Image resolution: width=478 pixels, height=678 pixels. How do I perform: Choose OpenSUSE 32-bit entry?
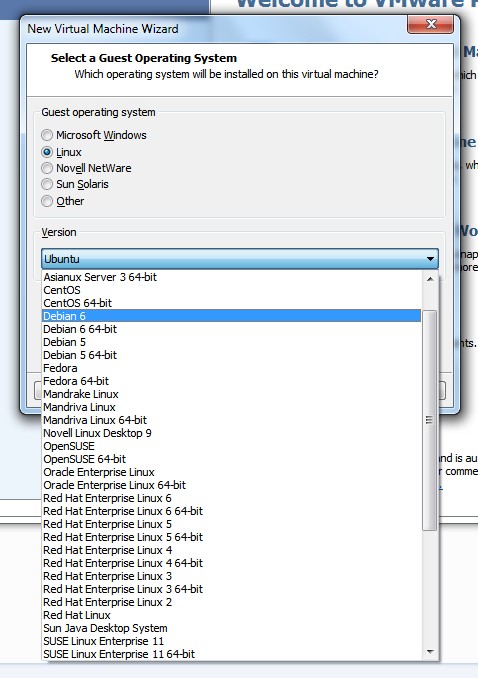(231, 446)
